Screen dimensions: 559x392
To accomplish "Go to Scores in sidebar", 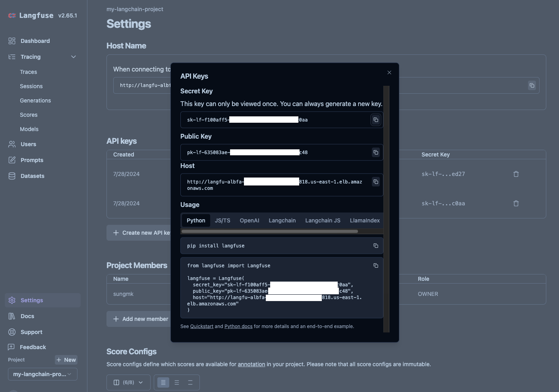I will tap(29, 115).
